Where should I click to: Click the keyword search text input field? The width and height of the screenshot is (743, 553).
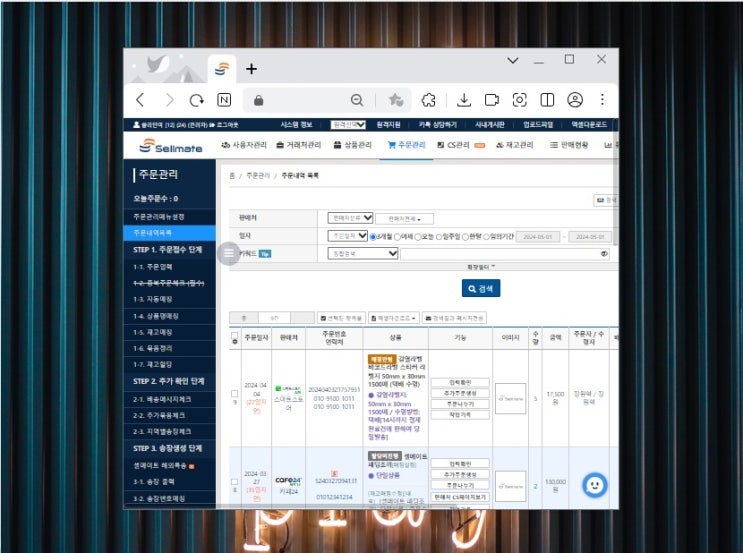tap(505, 254)
